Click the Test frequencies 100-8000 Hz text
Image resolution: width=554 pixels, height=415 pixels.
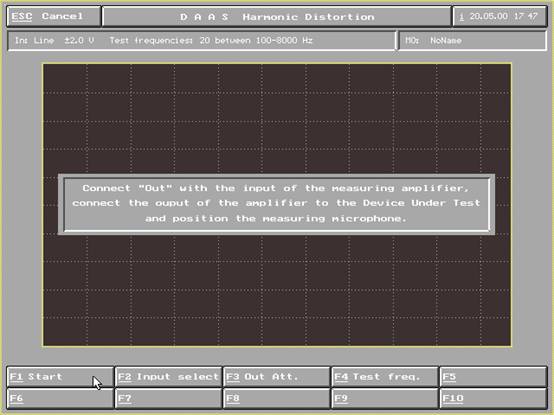point(211,40)
